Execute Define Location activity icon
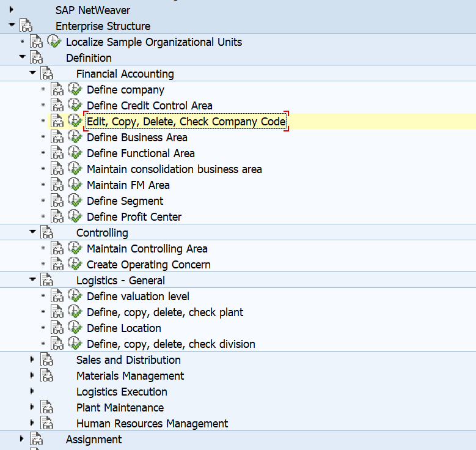 tap(75, 327)
